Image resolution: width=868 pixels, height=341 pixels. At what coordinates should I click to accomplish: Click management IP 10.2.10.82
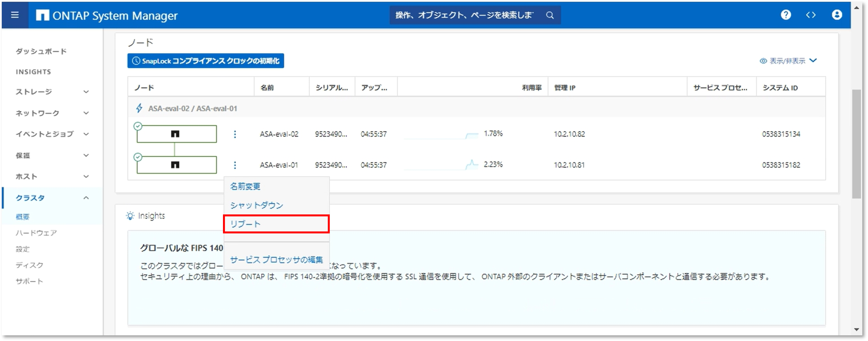coord(569,134)
